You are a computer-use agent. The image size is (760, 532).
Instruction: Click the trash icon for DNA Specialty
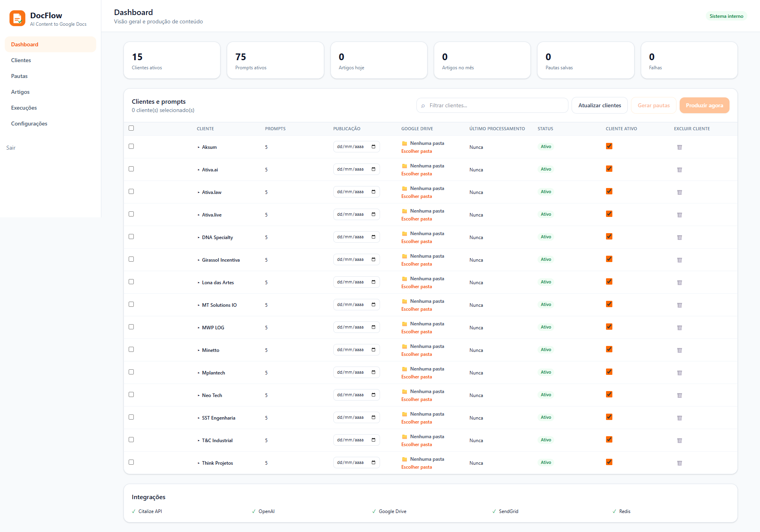coord(679,237)
